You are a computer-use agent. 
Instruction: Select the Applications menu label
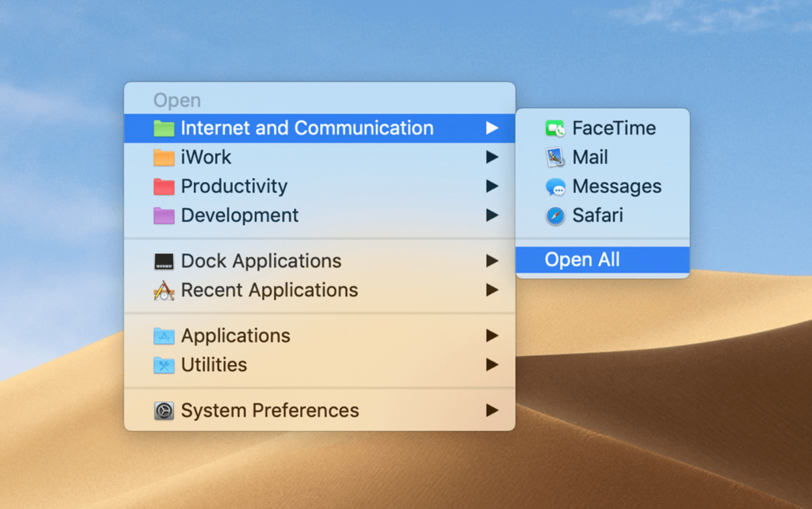[x=236, y=336]
